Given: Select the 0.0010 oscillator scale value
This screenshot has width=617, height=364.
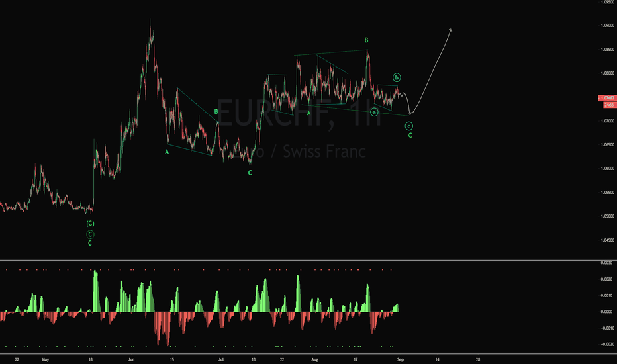Looking at the screenshot, I should pos(607,295).
